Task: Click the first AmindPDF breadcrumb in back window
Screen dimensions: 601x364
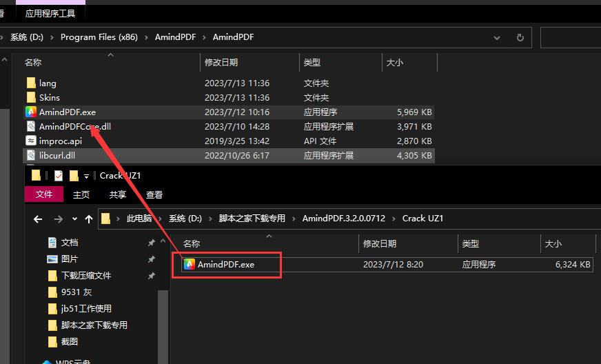Action: tap(175, 37)
